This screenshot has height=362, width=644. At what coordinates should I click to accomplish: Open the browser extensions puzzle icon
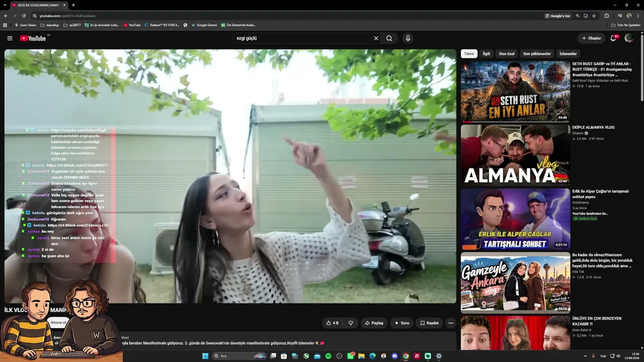point(606,16)
